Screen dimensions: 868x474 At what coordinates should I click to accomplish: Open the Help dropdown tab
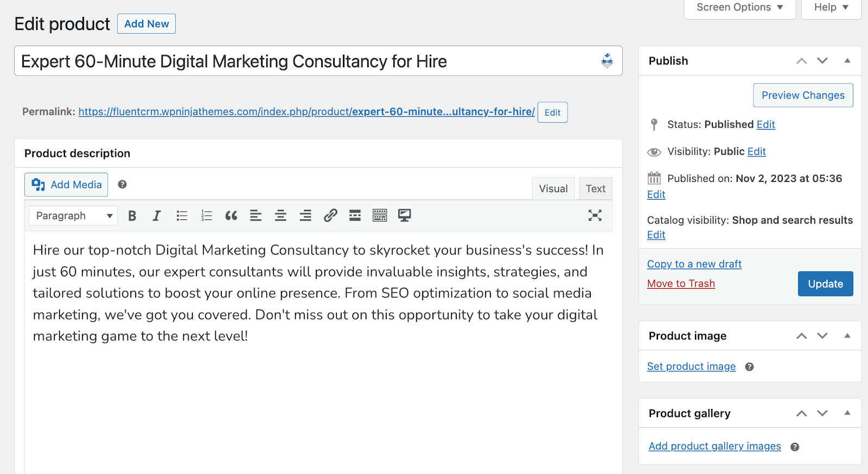pos(831,8)
